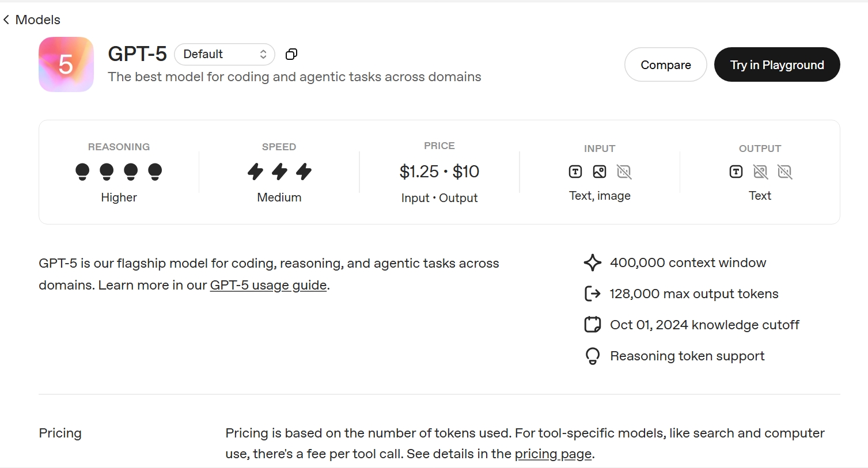Go back to Models page
Image resolution: width=868 pixels, height=468 pixels.
37,20
